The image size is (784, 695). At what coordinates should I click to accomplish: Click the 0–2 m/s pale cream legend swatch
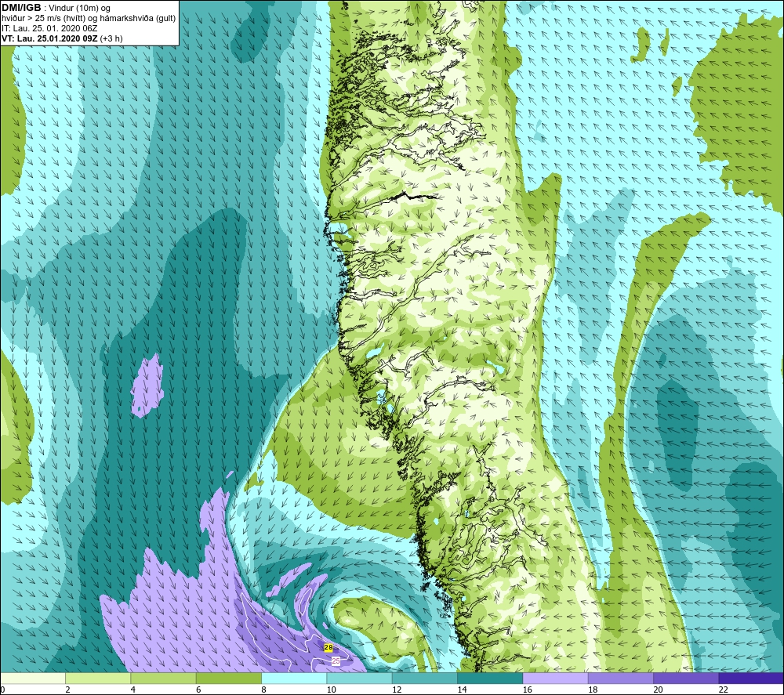point(33,679)
